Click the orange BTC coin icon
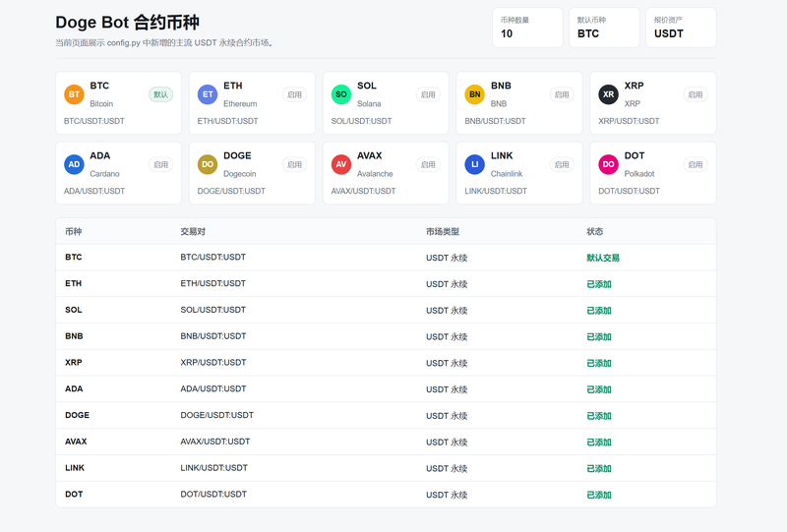787x532 pixels. pyautogui.click(x=74, y=94)
